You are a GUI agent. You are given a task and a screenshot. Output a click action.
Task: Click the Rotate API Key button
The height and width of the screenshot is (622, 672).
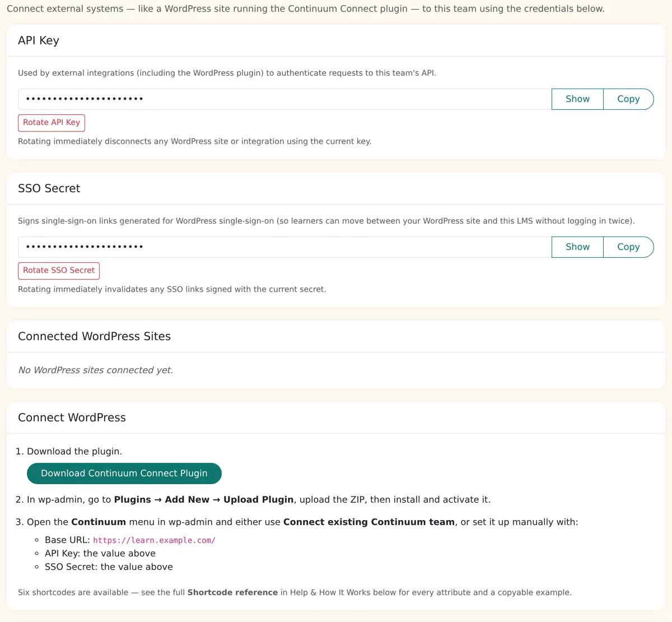pyautogui.click(x=52, y=123)
